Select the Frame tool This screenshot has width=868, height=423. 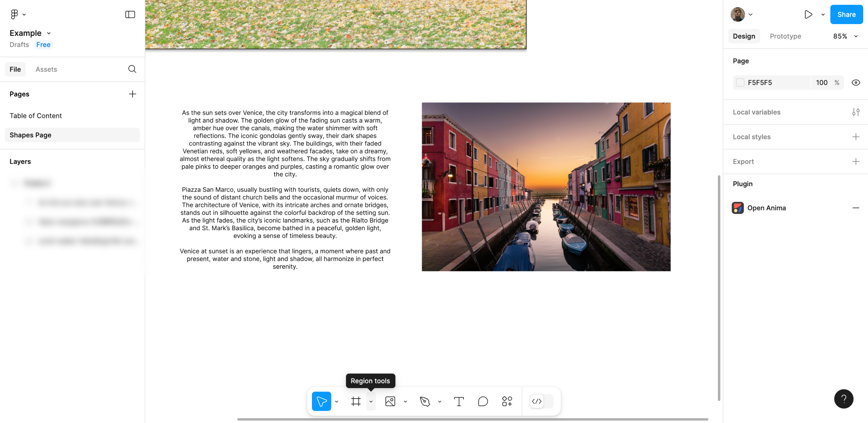click(x=356, y=401)
